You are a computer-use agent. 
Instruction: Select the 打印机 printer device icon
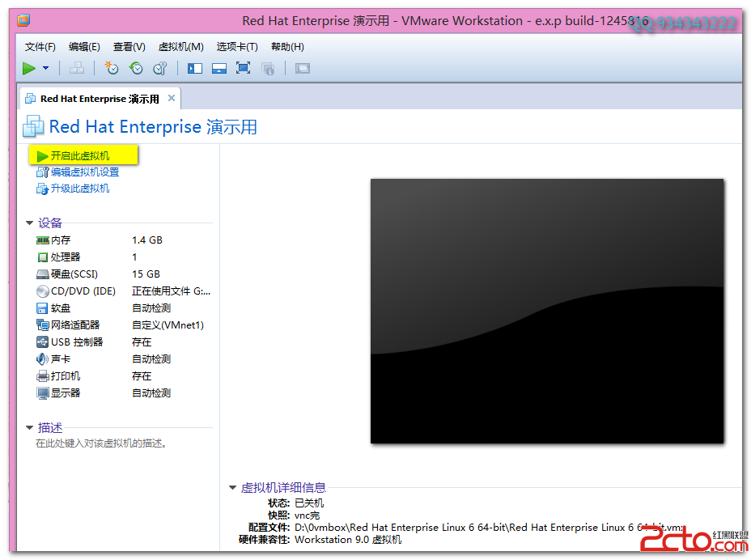(x=43, y=376)
